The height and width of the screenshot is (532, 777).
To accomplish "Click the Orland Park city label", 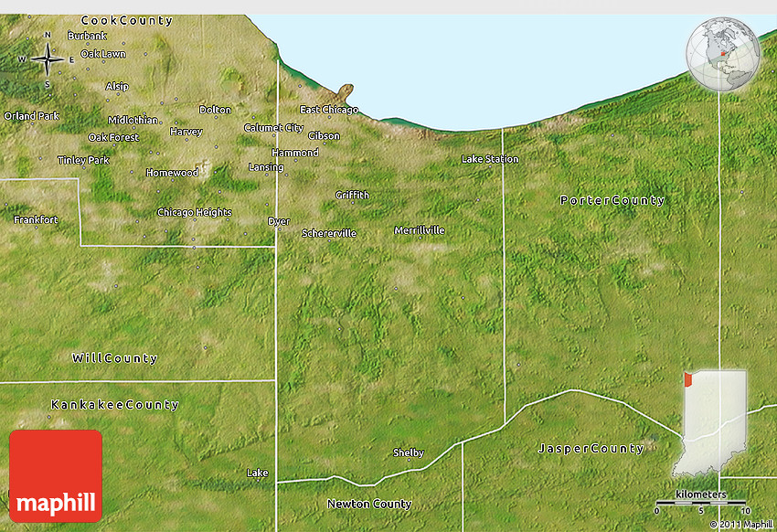I will click(32, 116).
